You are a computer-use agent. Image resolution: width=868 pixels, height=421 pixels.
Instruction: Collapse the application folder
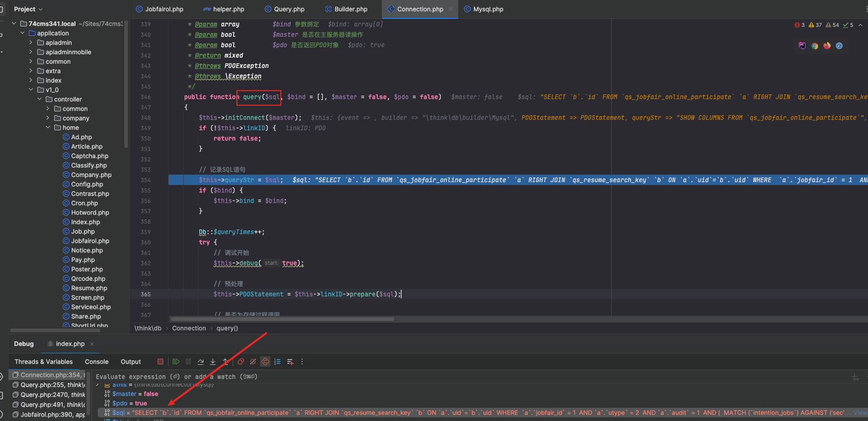tap(22, 33)
